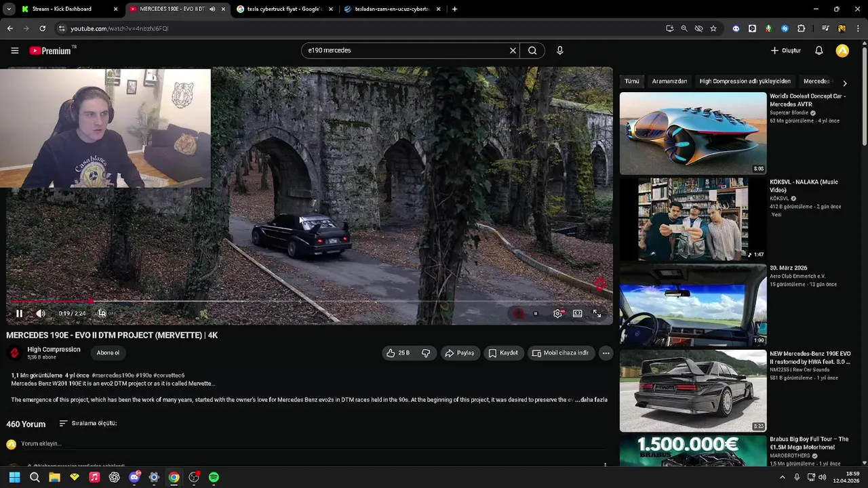Image resolution: width=868 pixels, height=488 pixels.
Task: Open the account avatar menu
Action: pyautogui.click(x=842, y=50)
